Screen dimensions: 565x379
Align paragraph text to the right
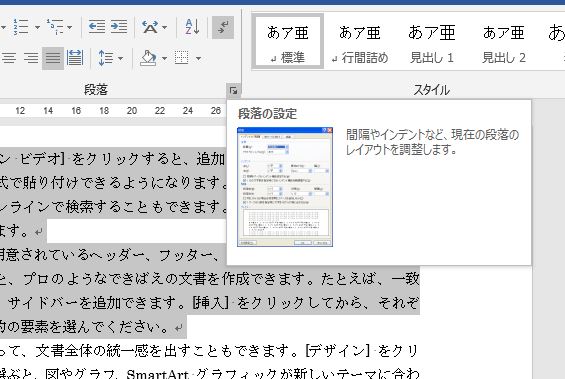pos(31,58)
